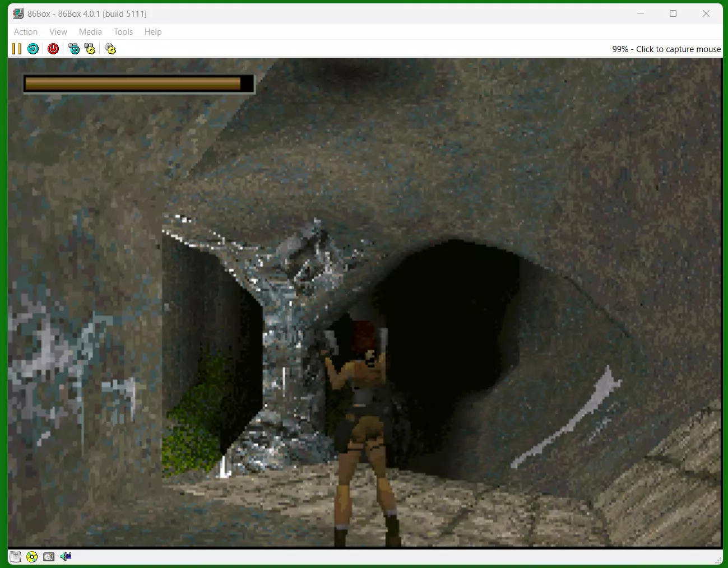The height and width of the screenshot is (568, 728).
Task: Click the 86Box app icon in title bar
Action: pos(18,13)
